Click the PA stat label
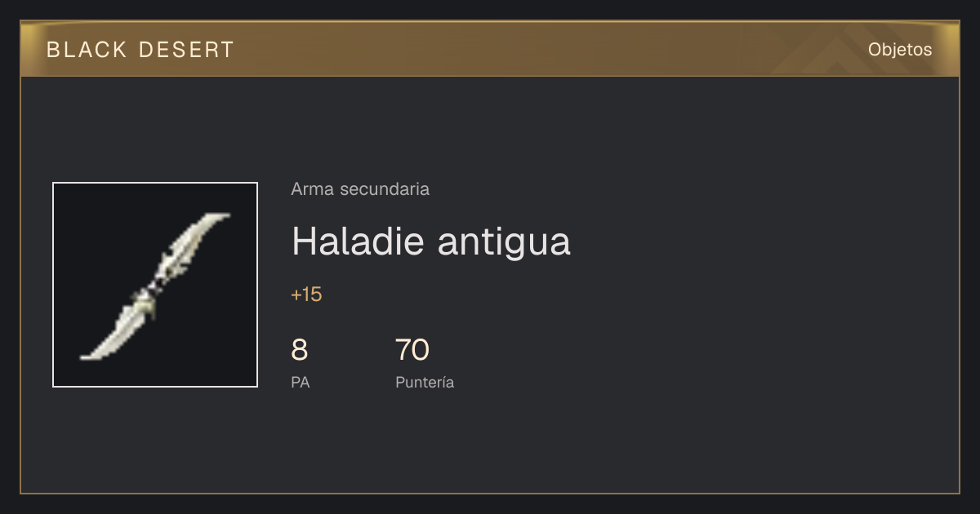 point(301,382)
